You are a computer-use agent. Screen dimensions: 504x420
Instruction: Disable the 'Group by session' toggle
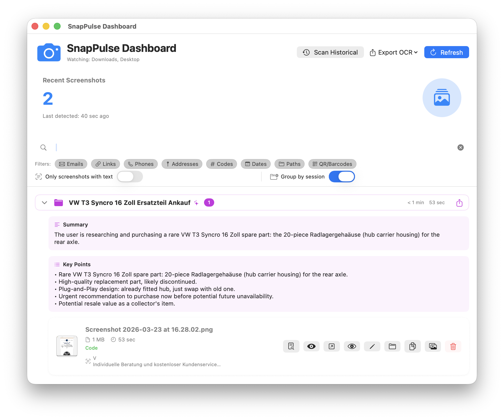pyautogui.click(x=342, y=177)
